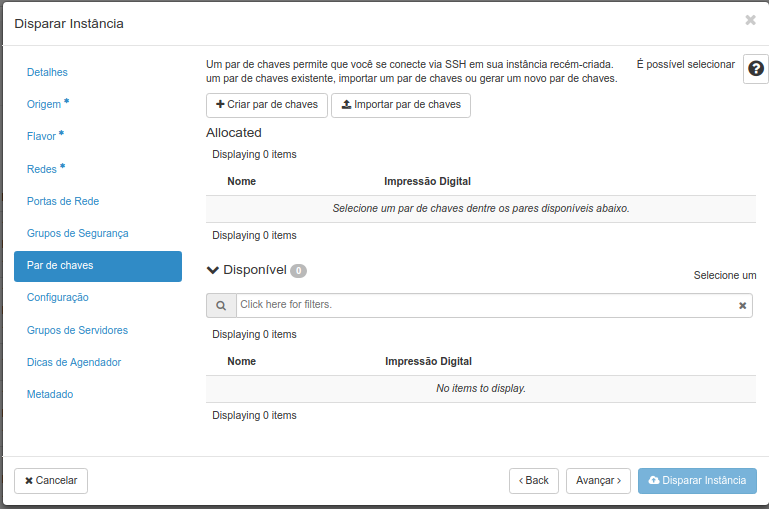Click Criar par de chaves button

(267, 105)
